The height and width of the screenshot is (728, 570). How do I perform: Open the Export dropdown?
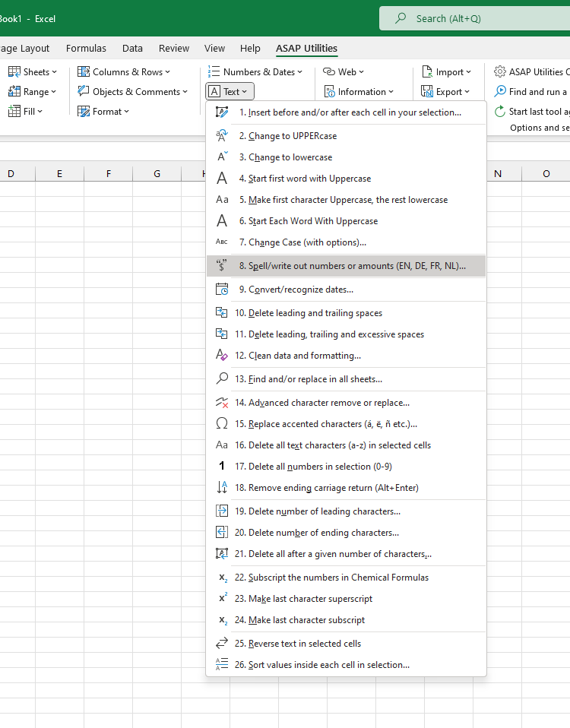click(445, 92)
